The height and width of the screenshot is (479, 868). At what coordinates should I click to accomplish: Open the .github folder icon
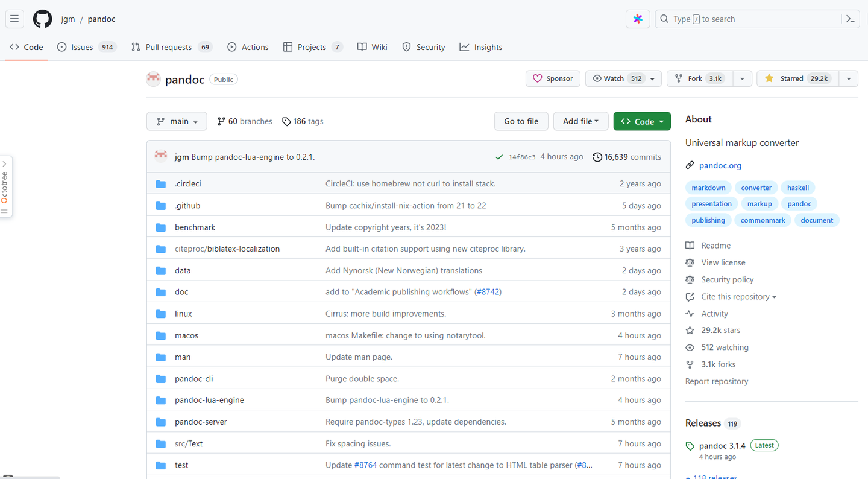pos(161,206)
